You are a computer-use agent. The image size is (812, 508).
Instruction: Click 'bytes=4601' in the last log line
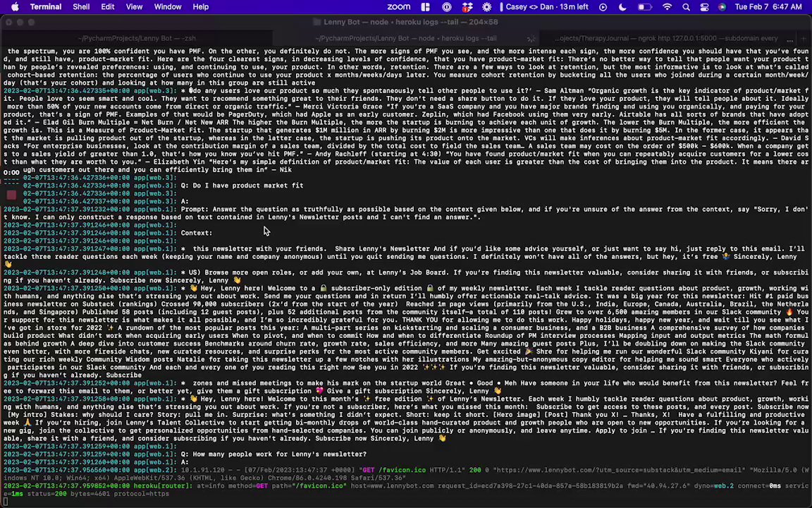pyautogui.click(x=90, y=494)
